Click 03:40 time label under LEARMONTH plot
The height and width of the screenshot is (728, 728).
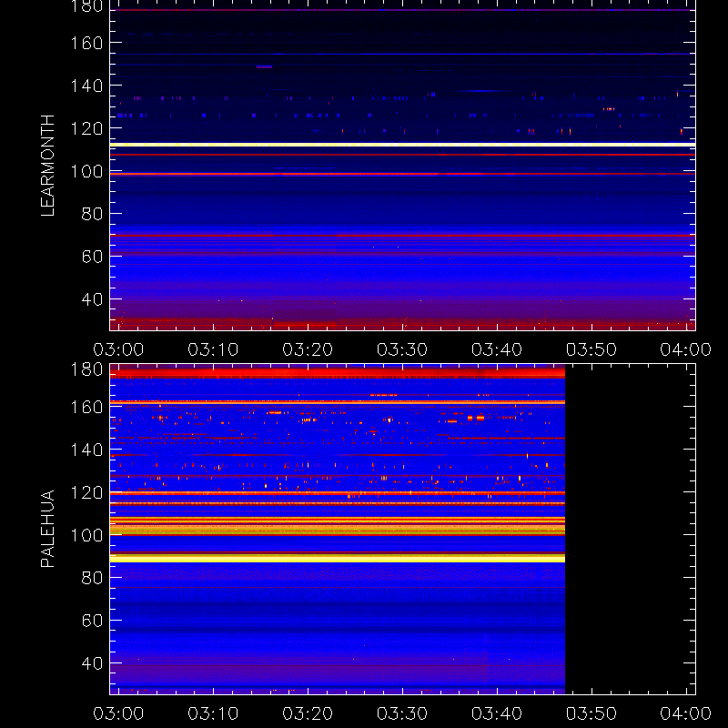[497, 349]
